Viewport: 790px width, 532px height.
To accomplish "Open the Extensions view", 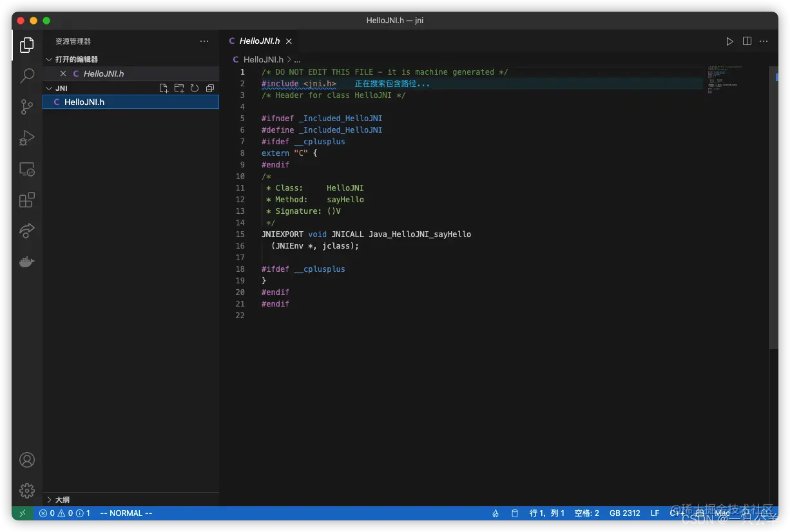I will [x=27, y=200].
